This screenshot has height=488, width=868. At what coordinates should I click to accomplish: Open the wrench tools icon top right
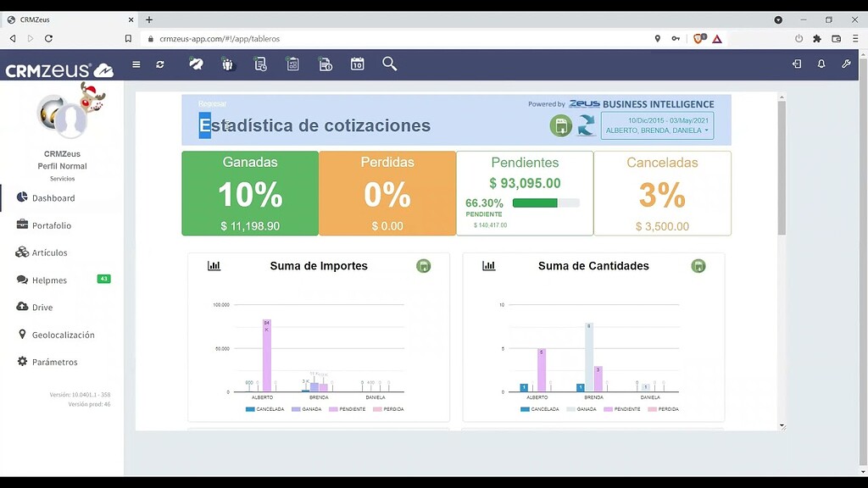pos(846,64)
